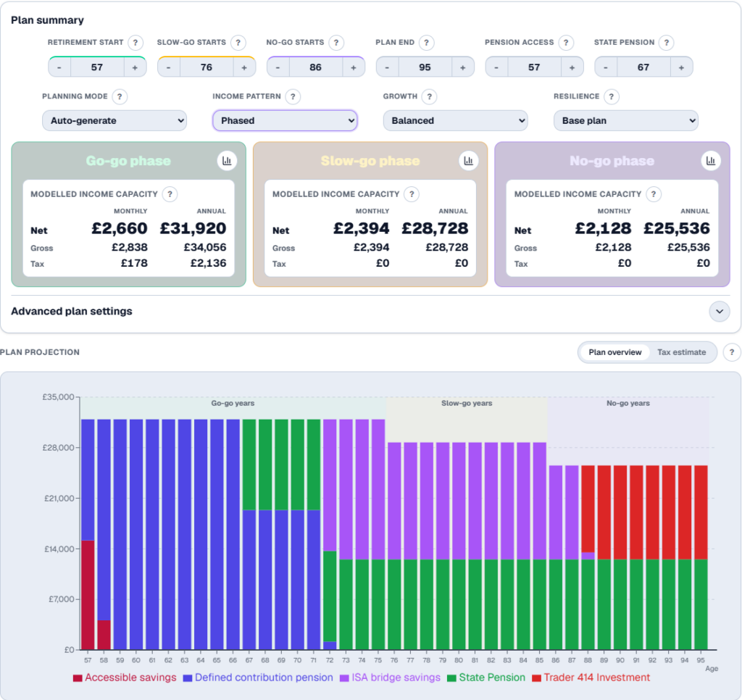742x700 pixels.
Task: Open the Go-go phase chart icon
Action: point(227,161)
